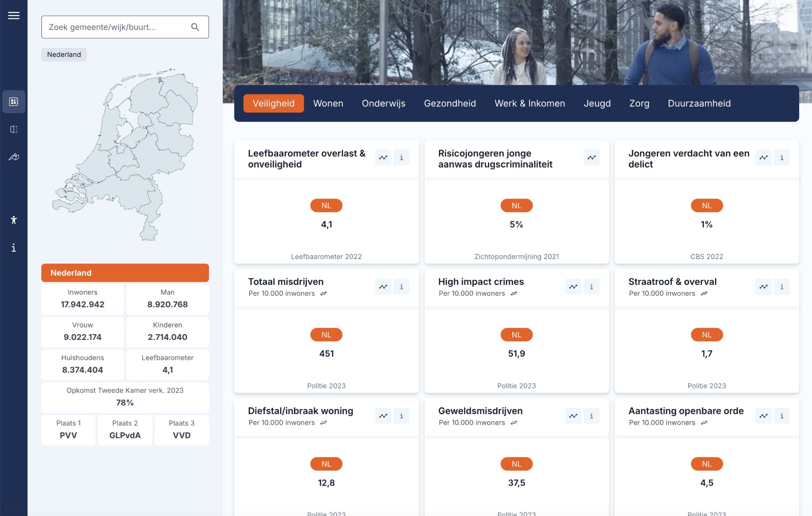View info for Straatroof & overval

tap(782, 286)
